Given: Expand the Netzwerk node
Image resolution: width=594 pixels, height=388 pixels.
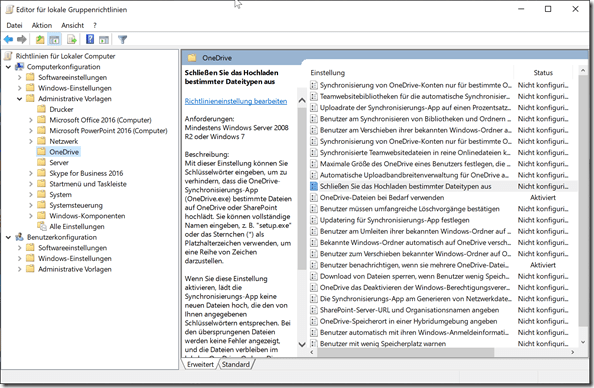Looking at the screenshot, I should pyautogui.click(x=31, y=141).
